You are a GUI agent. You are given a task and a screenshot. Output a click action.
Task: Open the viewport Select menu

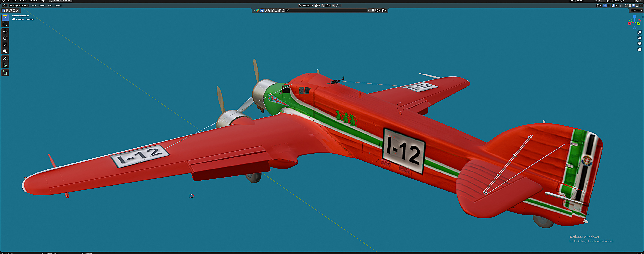click(x=42, y=5)
